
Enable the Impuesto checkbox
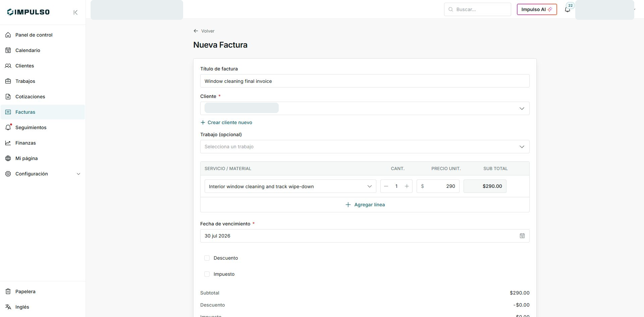click(207, 274)
